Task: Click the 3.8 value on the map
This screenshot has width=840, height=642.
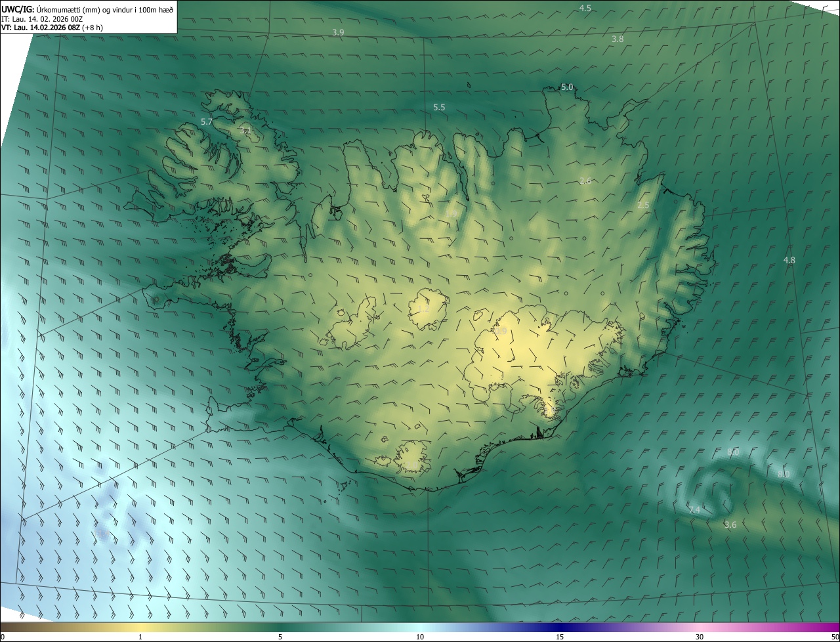Action: 618,39
